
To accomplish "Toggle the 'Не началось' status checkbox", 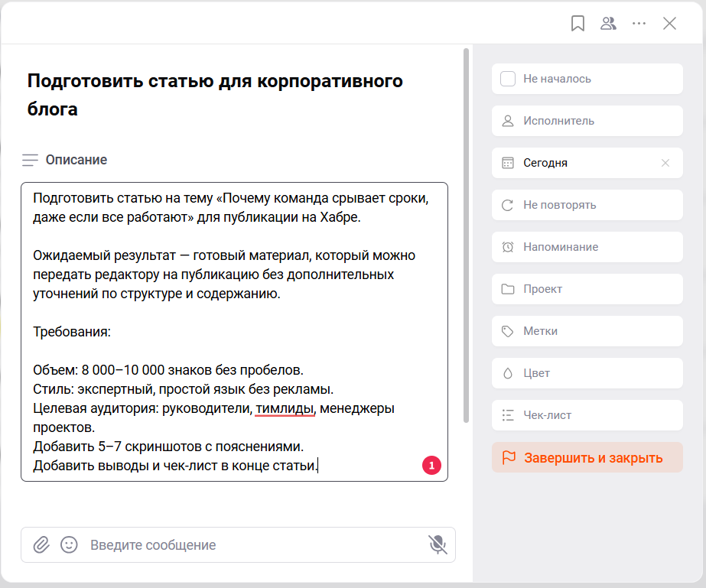I will tap(508, 79).
